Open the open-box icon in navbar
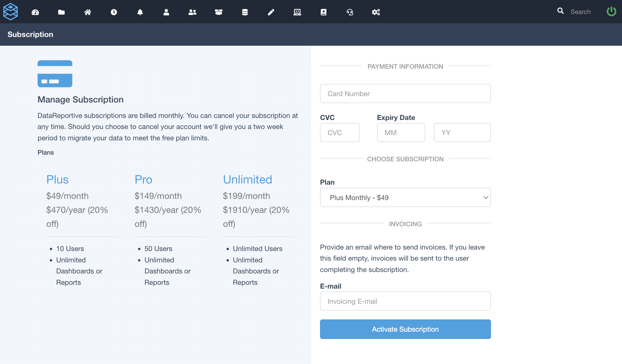This screenshot has height=364, width=622. (219, 12)
